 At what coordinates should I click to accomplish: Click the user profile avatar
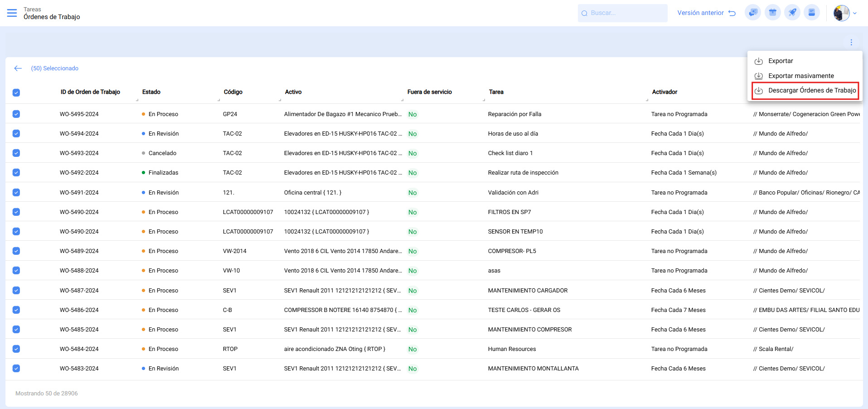(841, 13)
